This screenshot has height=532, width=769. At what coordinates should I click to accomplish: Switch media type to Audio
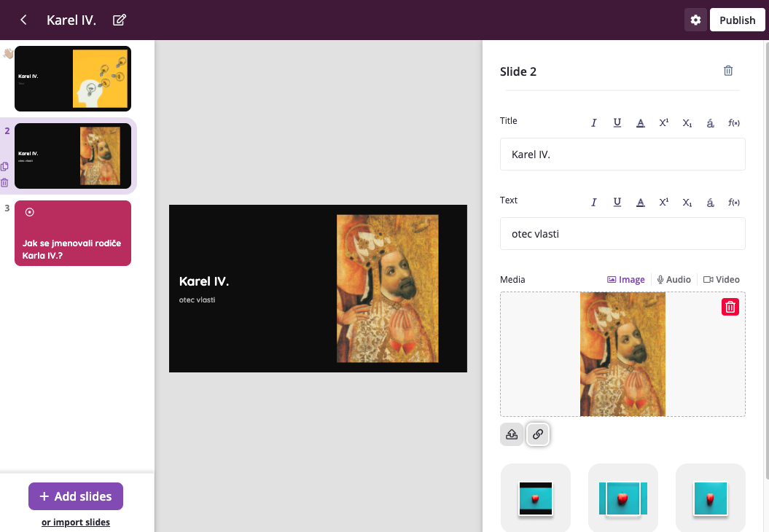674,280
